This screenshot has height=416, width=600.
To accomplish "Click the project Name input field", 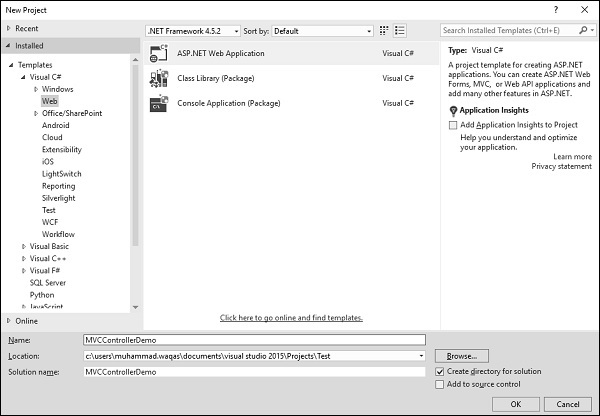I will point(254,340).
